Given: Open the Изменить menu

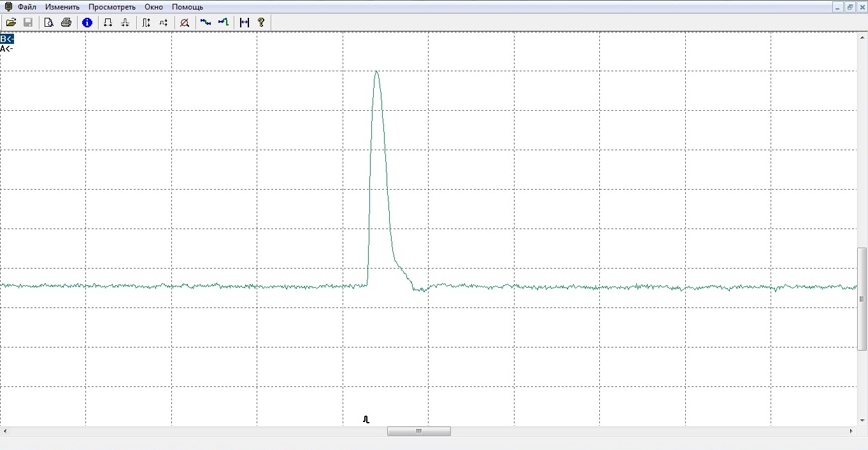Looking at the screenshot, I should click(x=62, y=7).
